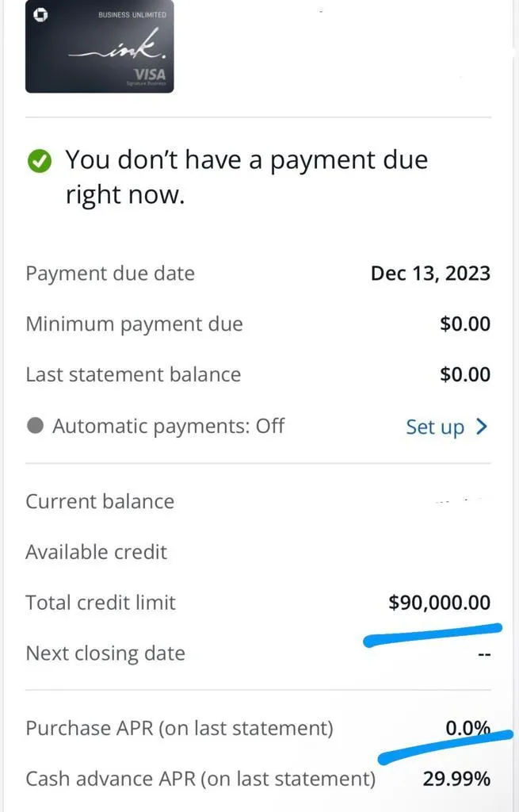The image size is (519, 812).
Task: Click the Payment due date row
Action: (258, 274)
